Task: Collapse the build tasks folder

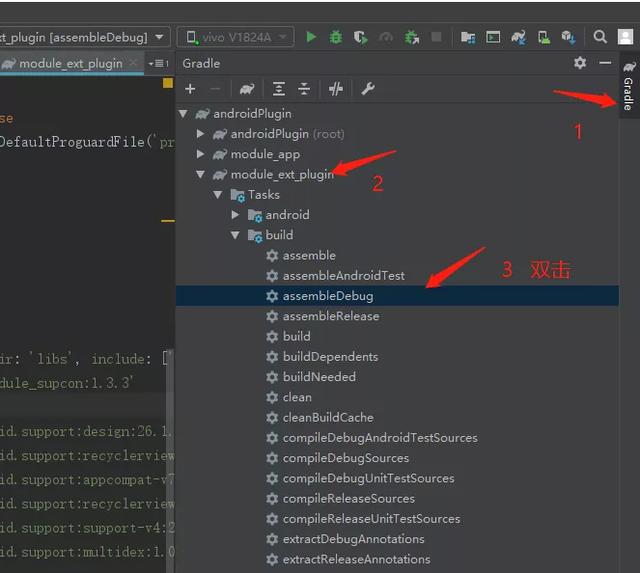Action: 235,235
